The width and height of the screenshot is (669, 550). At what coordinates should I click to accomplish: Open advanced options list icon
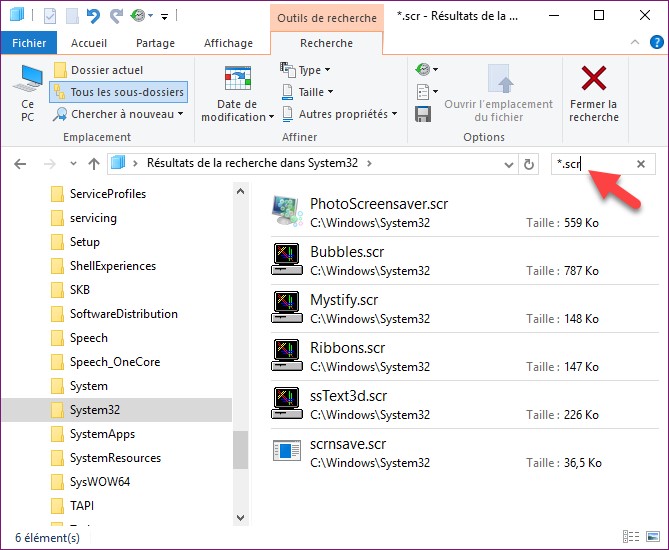pos(427,91)
